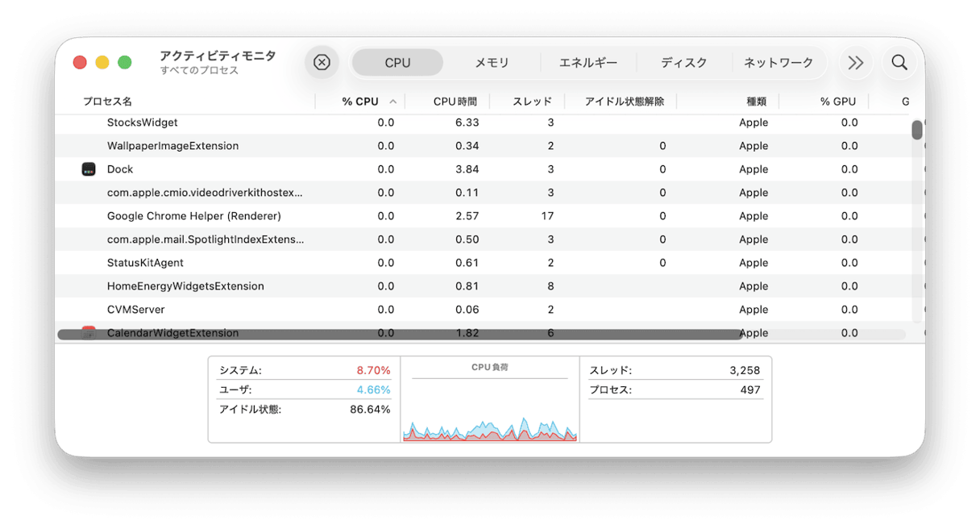Click the stop process (x) icon

322,62
